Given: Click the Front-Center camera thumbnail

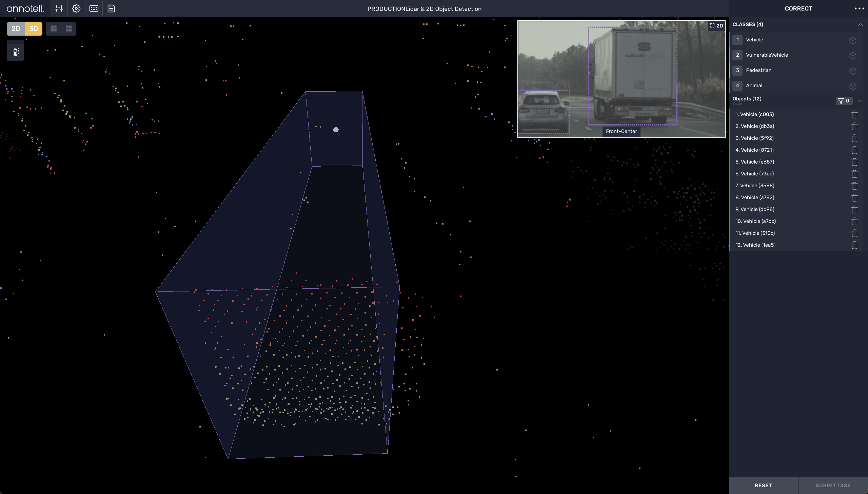Looking at the screenshot, I should (x=621, y=79).
